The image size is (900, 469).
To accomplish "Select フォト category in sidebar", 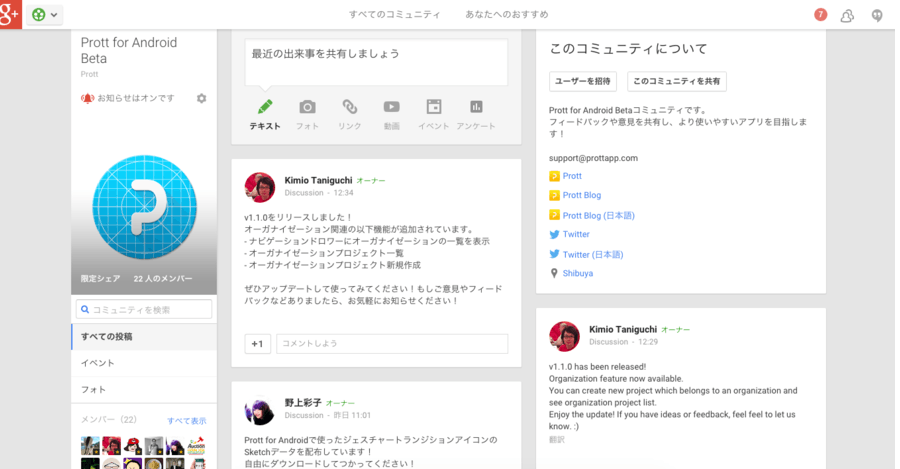I will coord(144,389).
